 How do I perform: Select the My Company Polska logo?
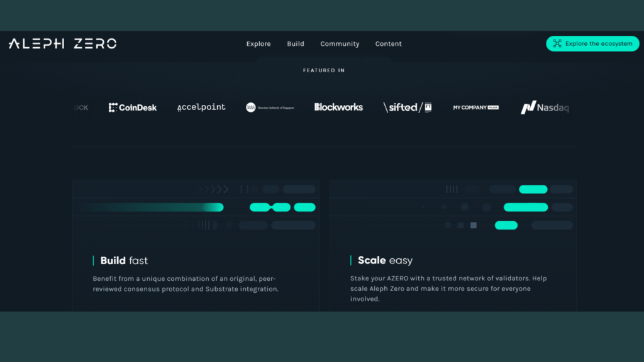click(x=475, y=107)
